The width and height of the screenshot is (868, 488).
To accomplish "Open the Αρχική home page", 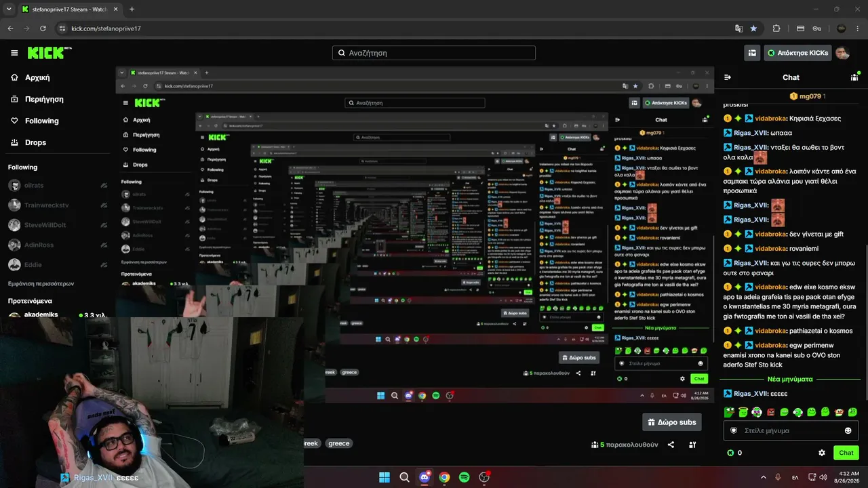I will click(x=31, y=77).
